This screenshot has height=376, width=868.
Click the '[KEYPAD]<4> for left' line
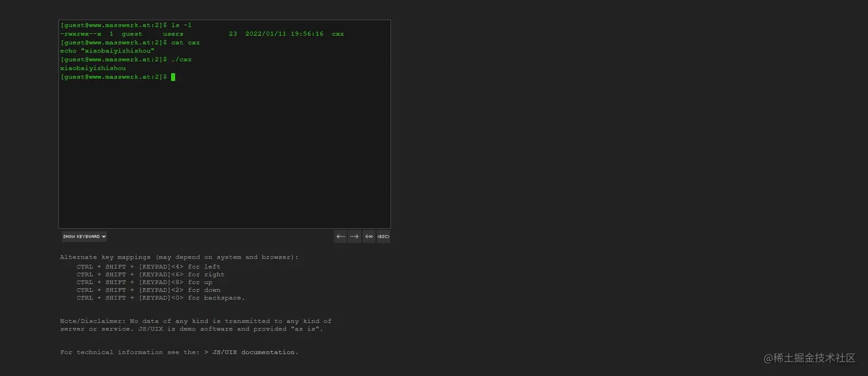pyautogui.click(x=149, y=267)
